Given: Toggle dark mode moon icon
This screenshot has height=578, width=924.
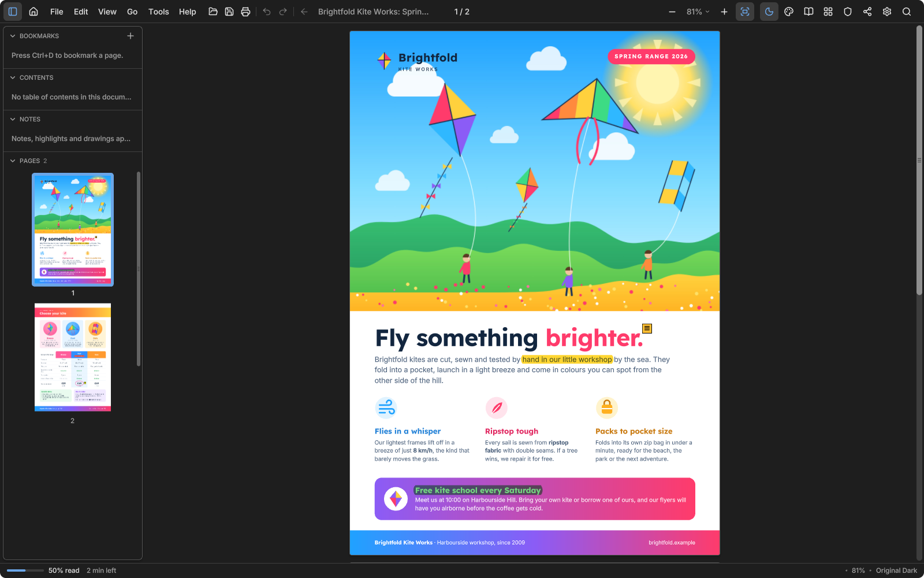Looking at the screenshot, I should [769, 12].
